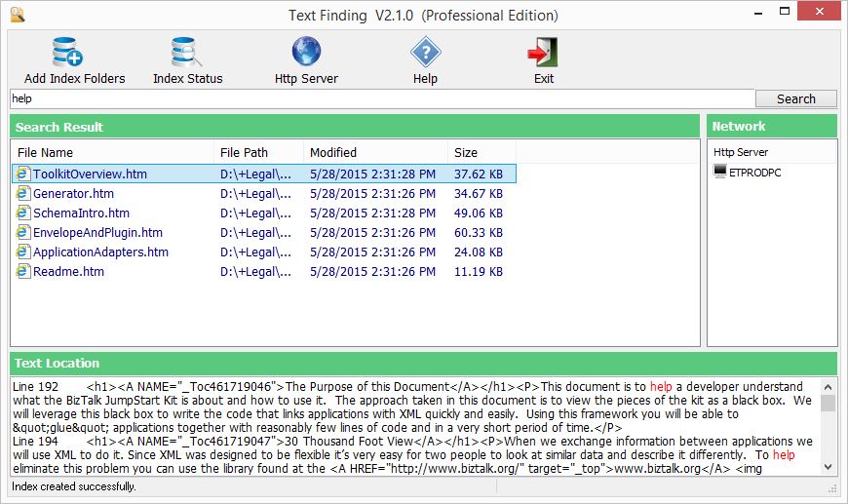Click the Text Finding app title icon
Viewport: 848px width, 504px height.
(x=18, y=15)
